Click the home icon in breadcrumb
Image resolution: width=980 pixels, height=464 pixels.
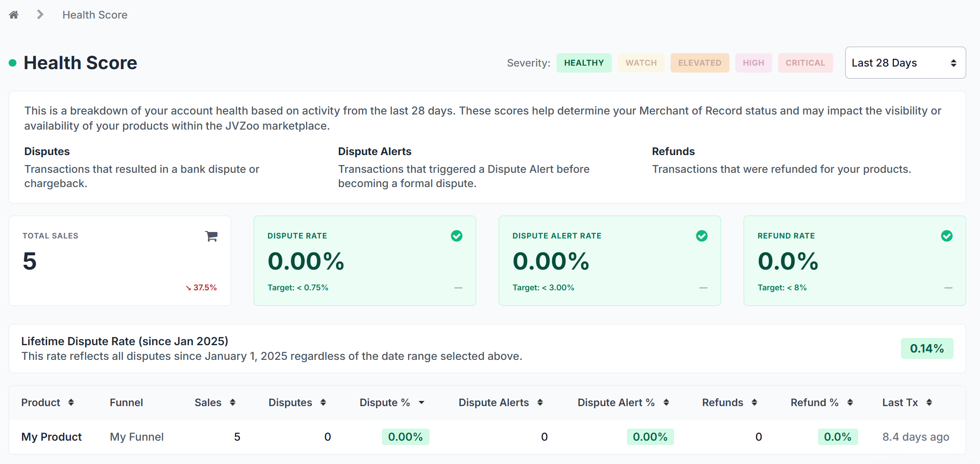point(14,15)
